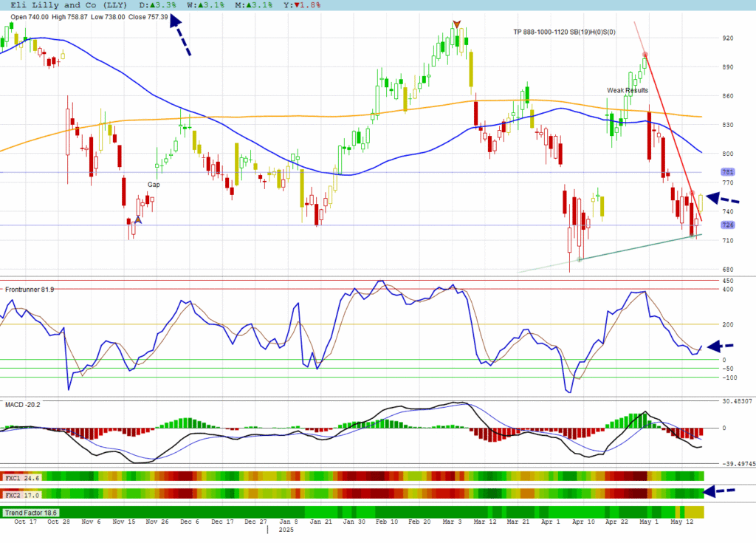Select the Eli Lilly and Co (LLY) title
This screenshot has width=756, height=543.
(x=69, y=5)
